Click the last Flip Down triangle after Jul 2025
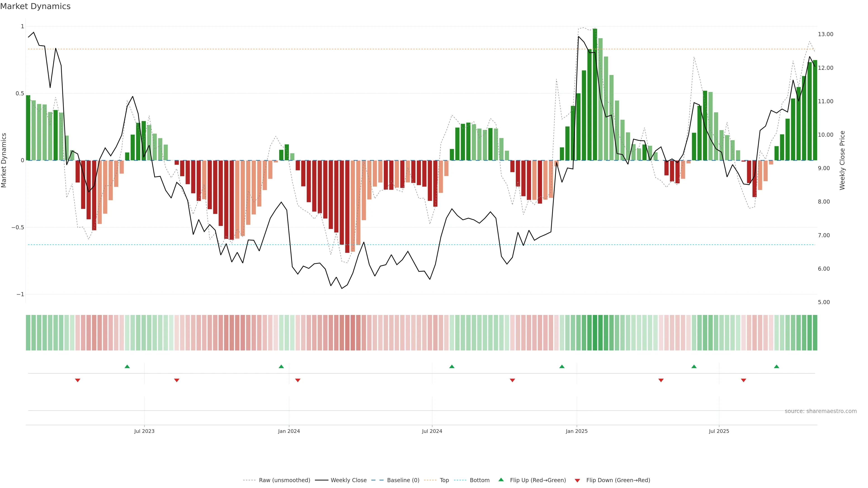 coord(743,380)
